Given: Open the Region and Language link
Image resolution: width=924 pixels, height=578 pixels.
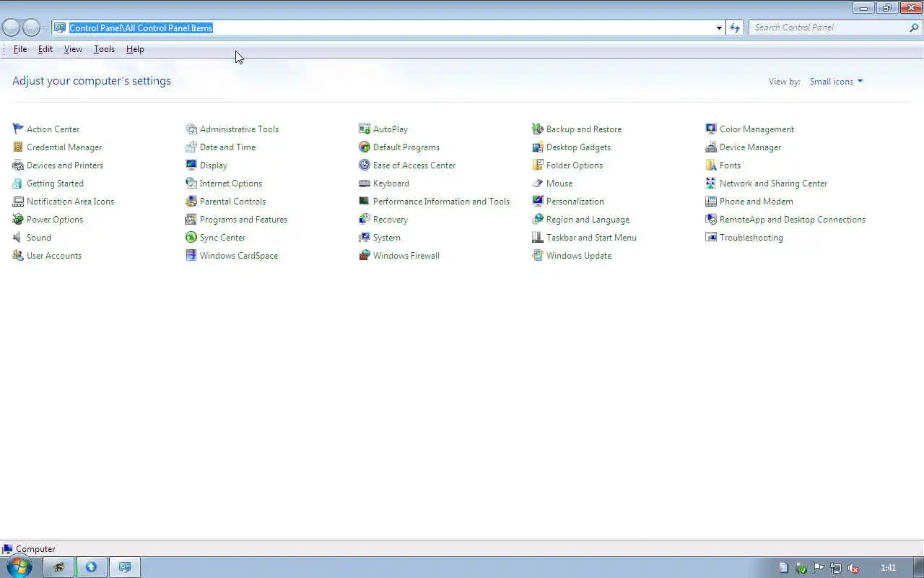Looking at the screenshot, I should click(x=588, y=220).
